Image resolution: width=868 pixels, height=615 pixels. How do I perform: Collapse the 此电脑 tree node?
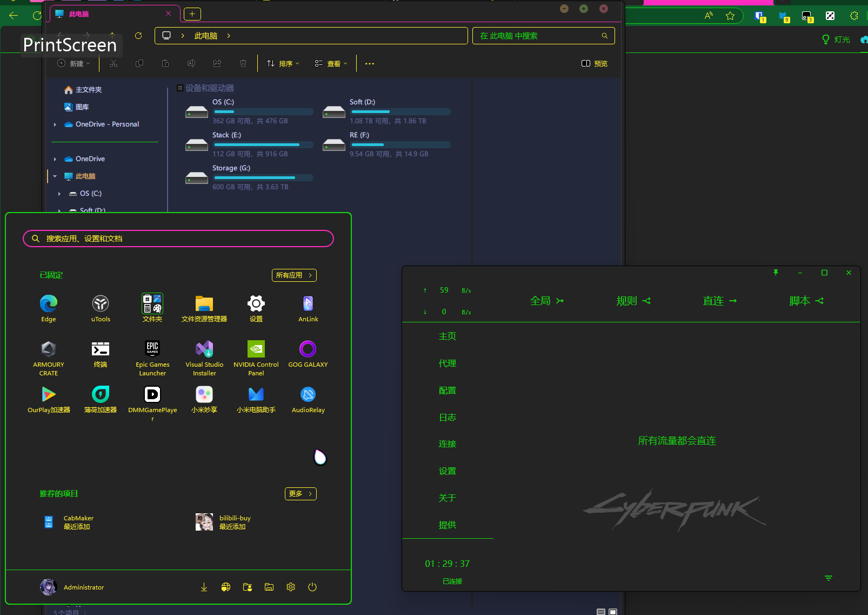[55, 176]
